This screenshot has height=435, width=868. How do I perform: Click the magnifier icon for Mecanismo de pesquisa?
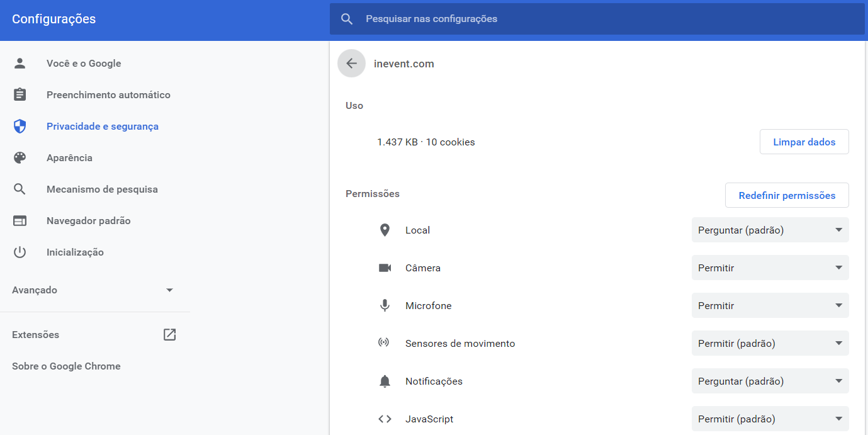tap(20, 189)
